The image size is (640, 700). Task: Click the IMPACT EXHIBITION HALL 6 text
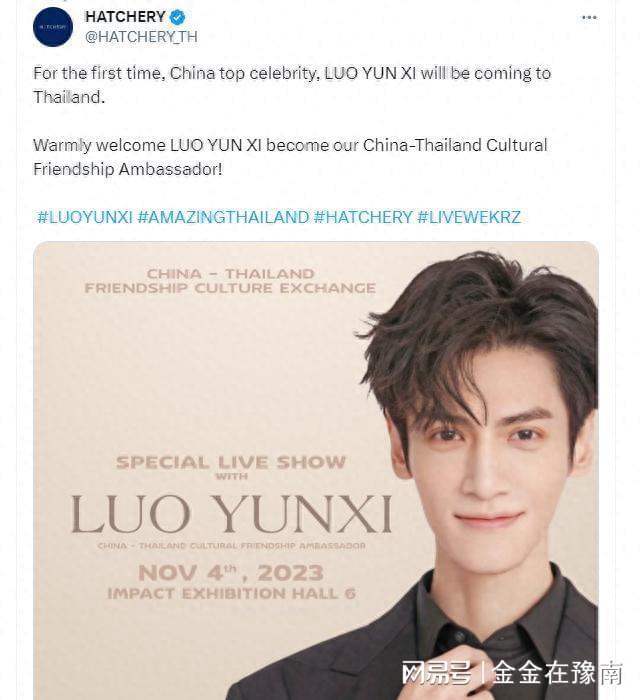232,593
